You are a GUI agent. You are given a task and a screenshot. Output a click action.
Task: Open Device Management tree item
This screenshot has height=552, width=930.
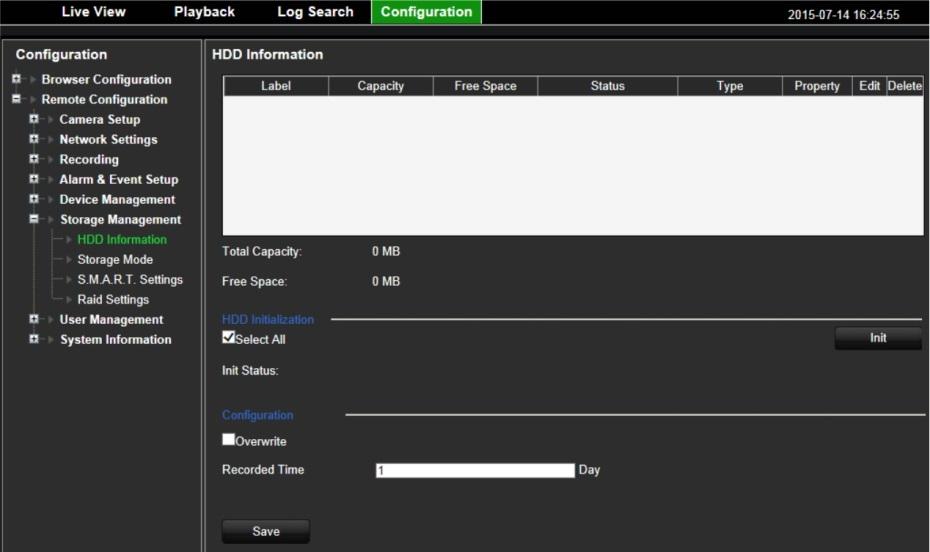117,200
